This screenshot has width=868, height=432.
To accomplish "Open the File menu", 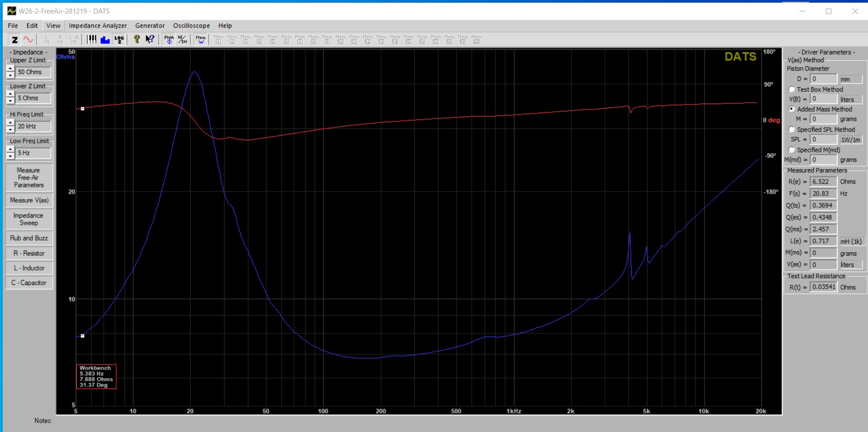I will (x=13, y=26).
